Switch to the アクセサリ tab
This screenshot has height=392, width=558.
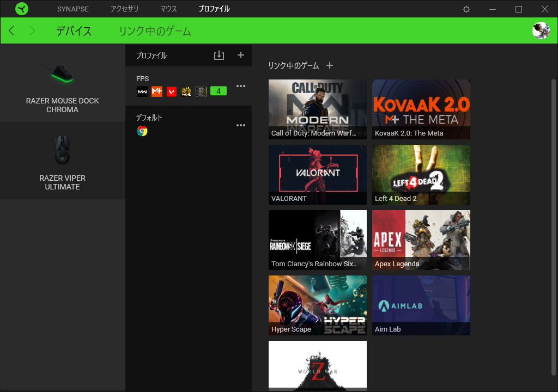coord(124,9)
